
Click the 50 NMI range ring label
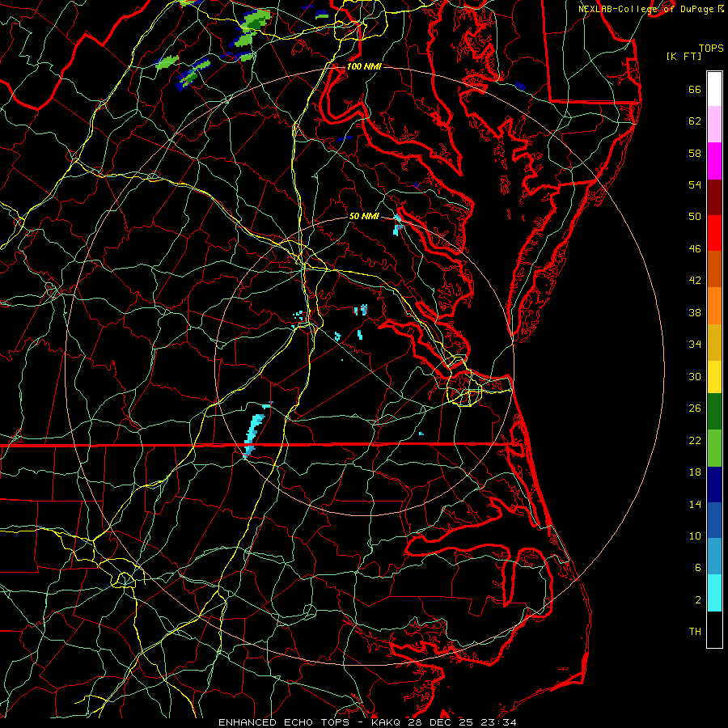363,216
